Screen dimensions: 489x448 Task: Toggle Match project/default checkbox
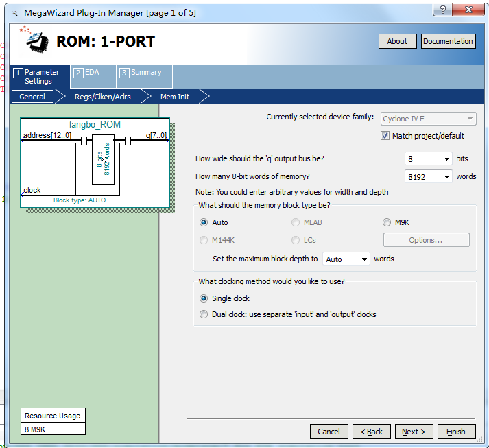coord(385,136)
